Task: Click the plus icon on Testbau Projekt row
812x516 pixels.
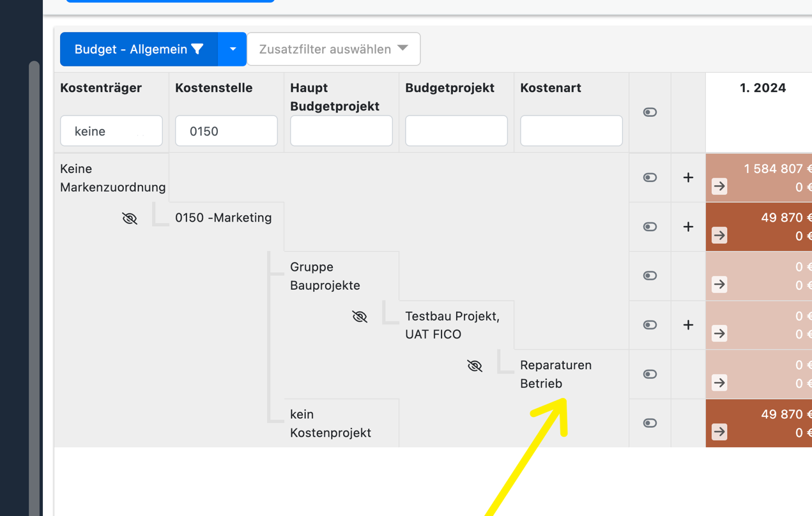Action: [687, 325]
